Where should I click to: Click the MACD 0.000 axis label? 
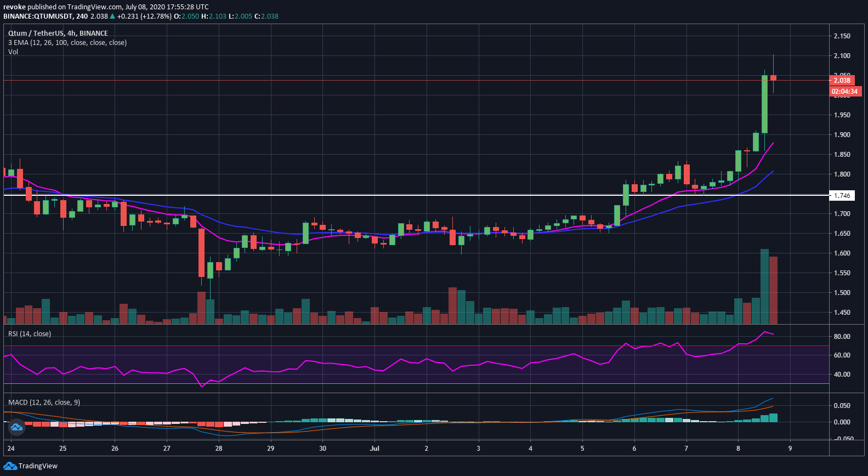pos(842,422)
